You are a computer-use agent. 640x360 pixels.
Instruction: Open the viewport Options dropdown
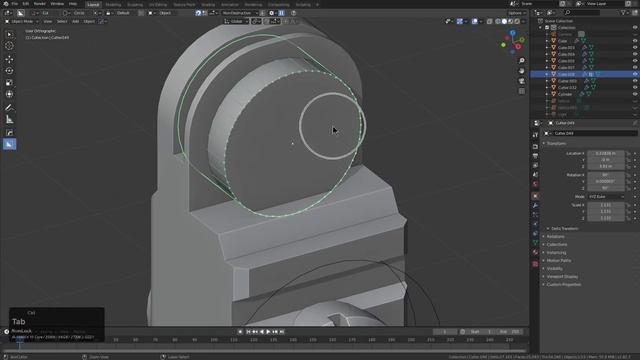[517, 13]
